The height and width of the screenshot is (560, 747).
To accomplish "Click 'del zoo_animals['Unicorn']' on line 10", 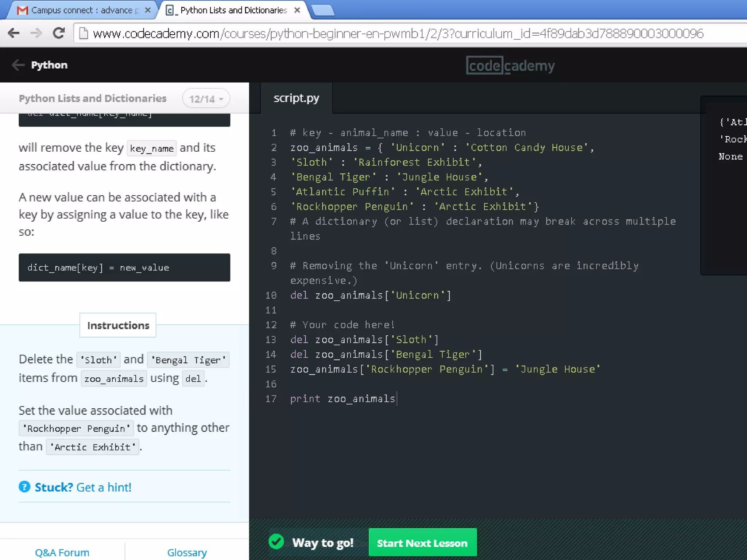I will point(371,295).
